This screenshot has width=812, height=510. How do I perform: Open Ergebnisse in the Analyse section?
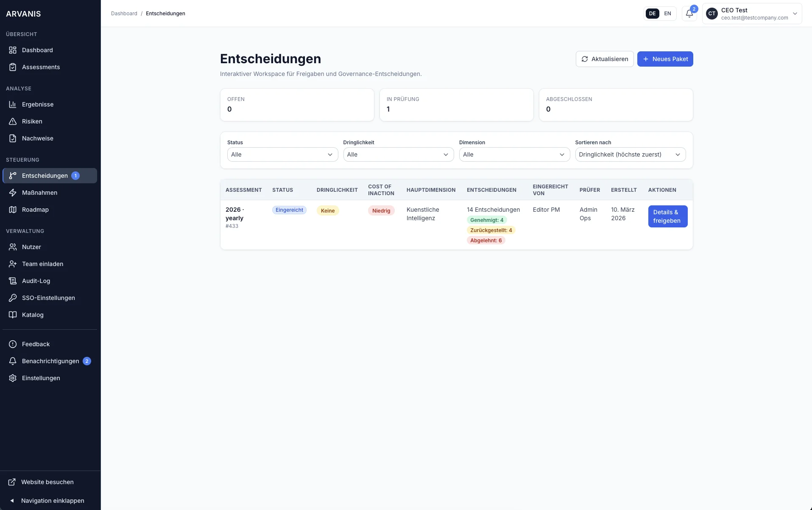tap(37, 104)
